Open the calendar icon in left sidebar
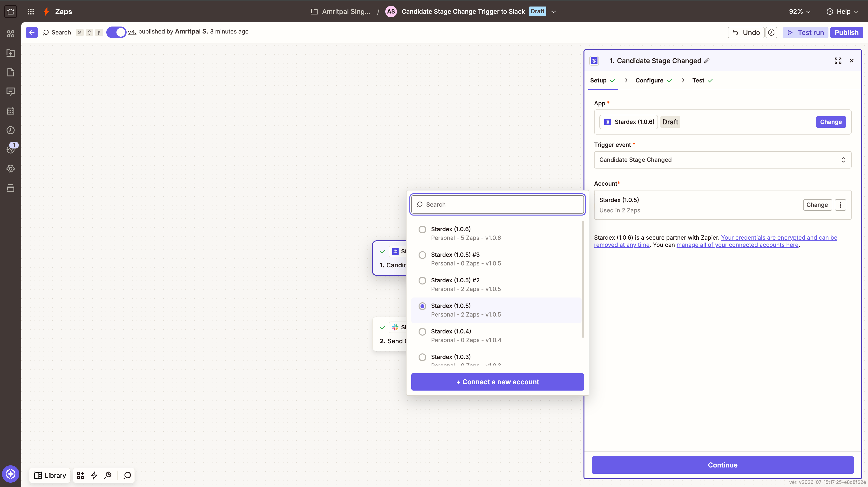Image resolution: width=868 pixels, height=487 pixels. click(x=10, y=111)
